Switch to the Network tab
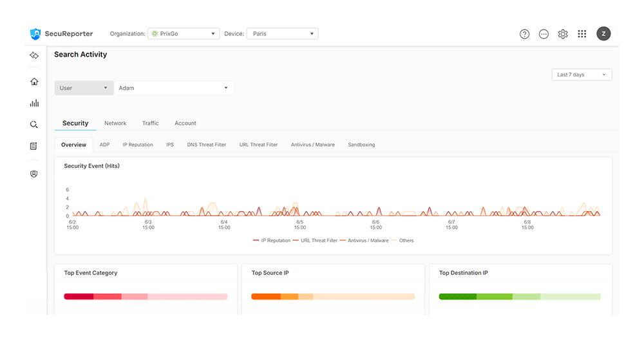 click(x=115, y=123)
